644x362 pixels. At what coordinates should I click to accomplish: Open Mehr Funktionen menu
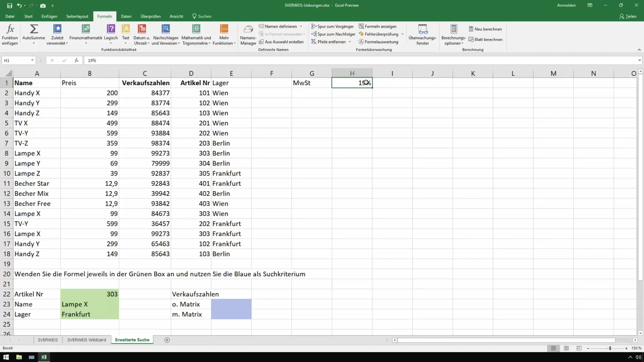click(224, 34)
